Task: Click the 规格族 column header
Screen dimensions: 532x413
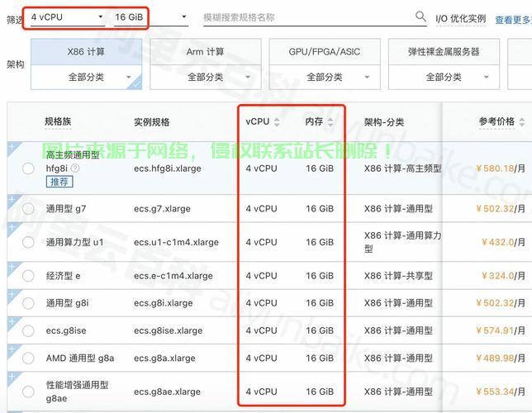Action: 58,121
